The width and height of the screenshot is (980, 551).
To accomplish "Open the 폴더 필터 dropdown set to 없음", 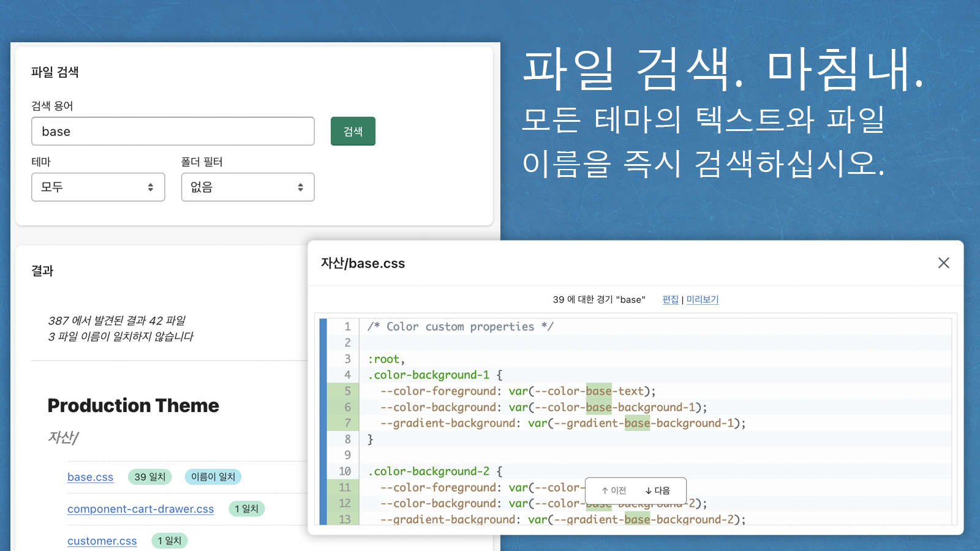I will pyautogui.click(x=247, y=187).
